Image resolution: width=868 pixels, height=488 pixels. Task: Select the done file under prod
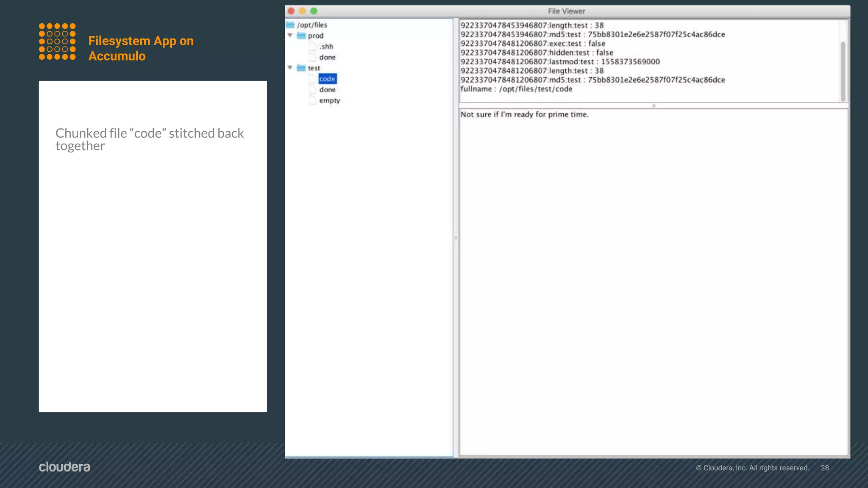pos(328,57)
